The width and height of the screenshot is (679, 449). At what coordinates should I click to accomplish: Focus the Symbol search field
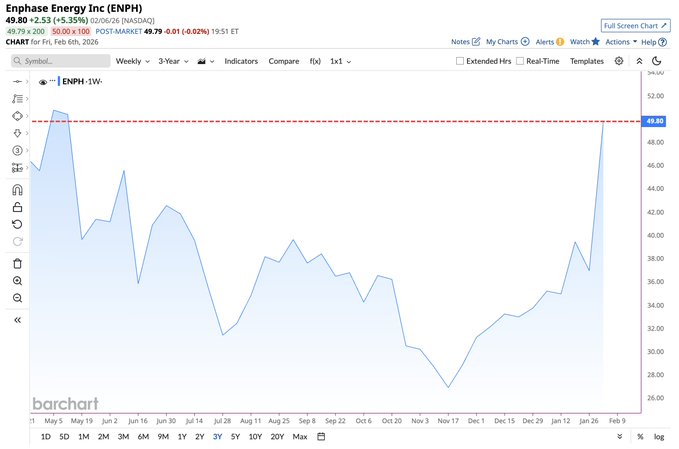(61, 61)
